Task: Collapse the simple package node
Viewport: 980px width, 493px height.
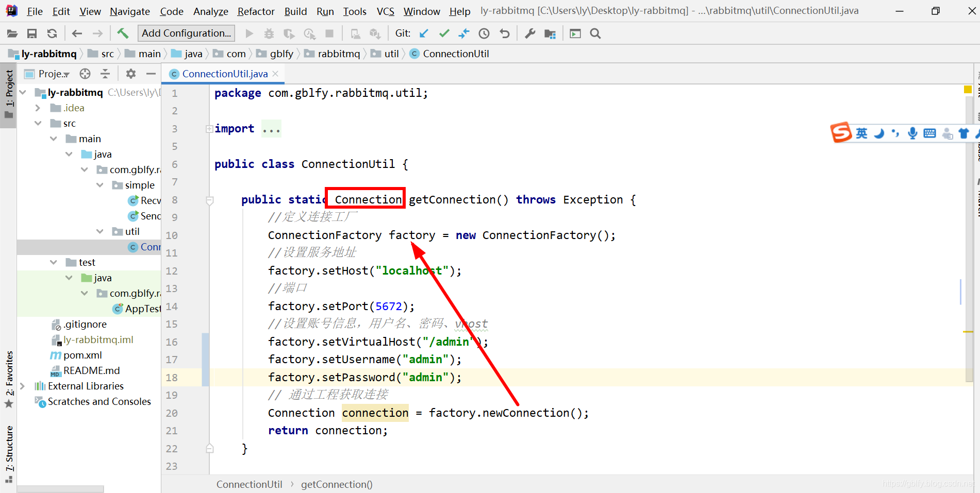Action: (x=100, y=185)
